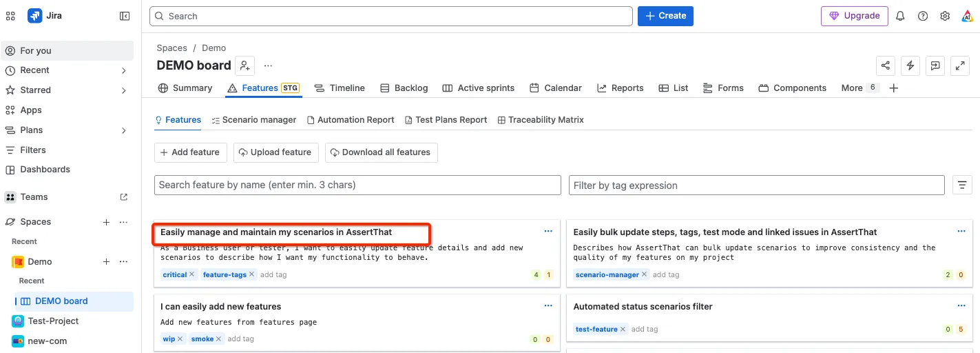Open the settings gear icon
This screenshot has height=353, width=980.
(945, 16)
